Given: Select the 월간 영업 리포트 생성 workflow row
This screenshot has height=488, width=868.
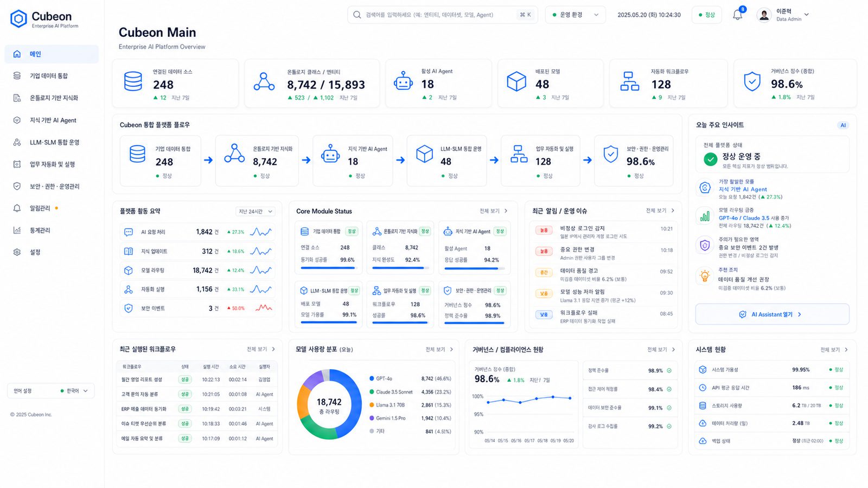Looking at the screenshot, I should pos(197,380).
